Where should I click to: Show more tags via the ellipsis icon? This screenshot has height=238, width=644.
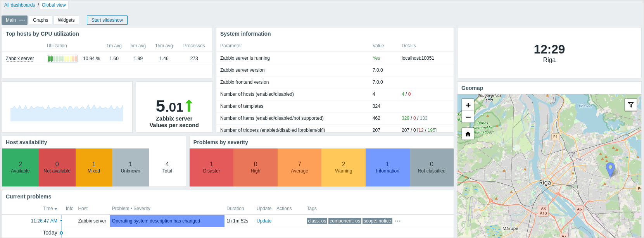coord(397,221)
